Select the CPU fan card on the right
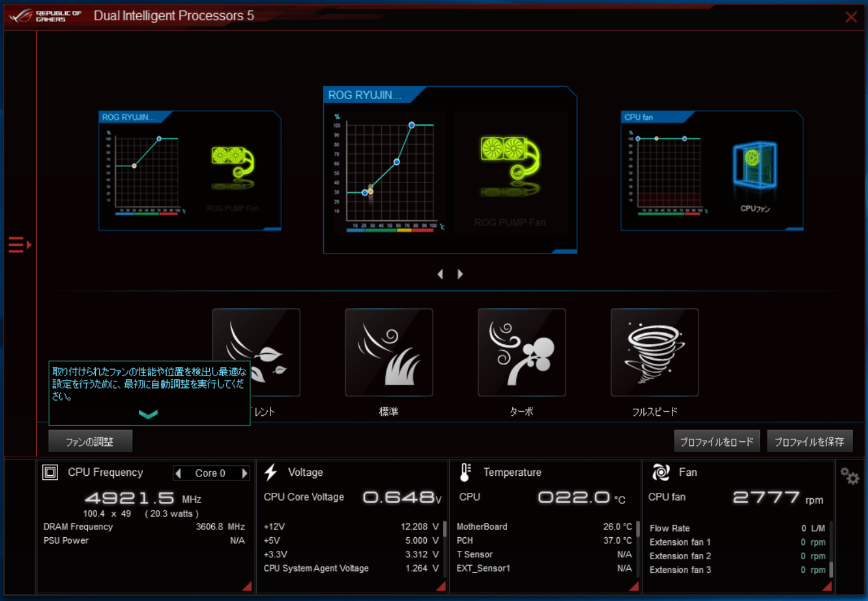 coord(712,171)
